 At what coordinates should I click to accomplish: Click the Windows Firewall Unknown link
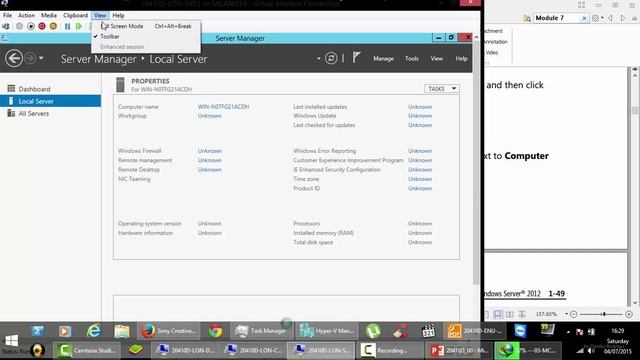210,151
